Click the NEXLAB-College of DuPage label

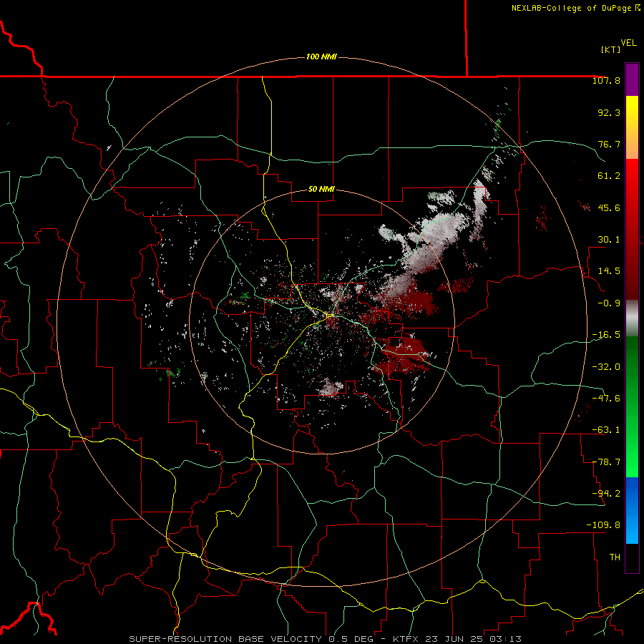575,8
